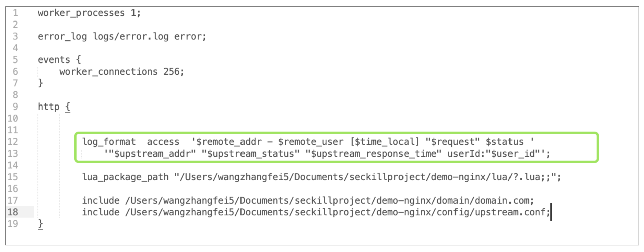Click the opening brace after events
The image size is (644, 252).
pyautogui.click(x=78, y=60)
